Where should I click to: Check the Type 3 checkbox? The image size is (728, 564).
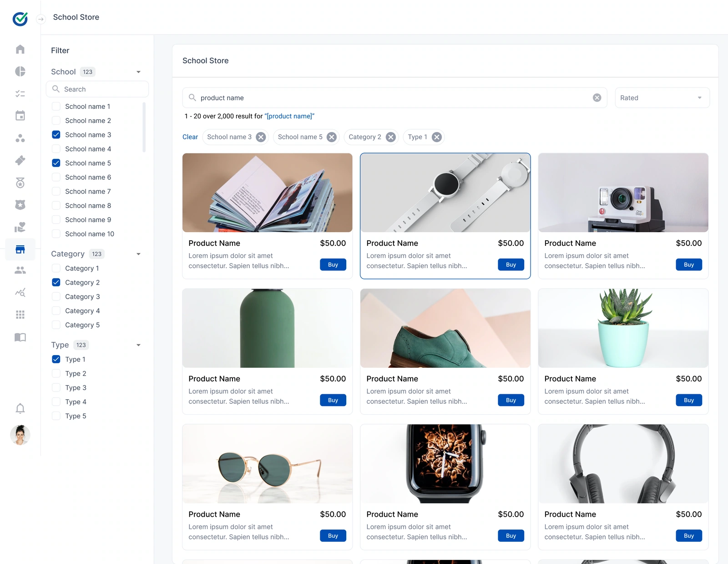56,388
